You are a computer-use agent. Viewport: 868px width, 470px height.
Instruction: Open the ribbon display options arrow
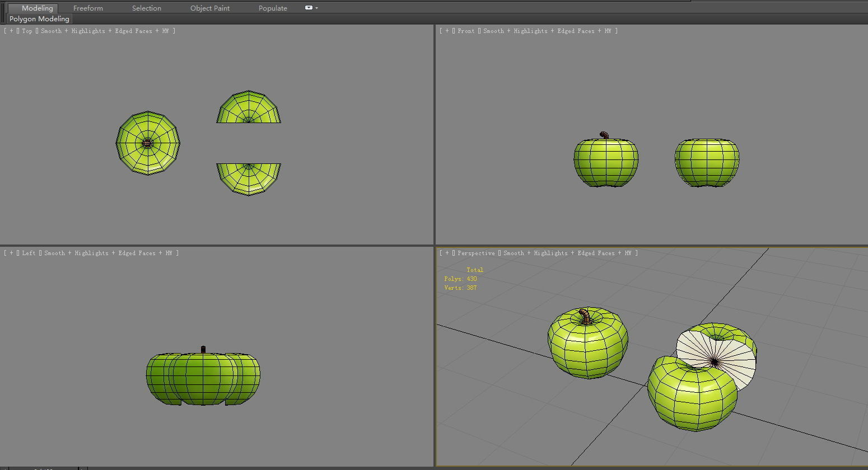pyautogui.click(x=317, y=8)
